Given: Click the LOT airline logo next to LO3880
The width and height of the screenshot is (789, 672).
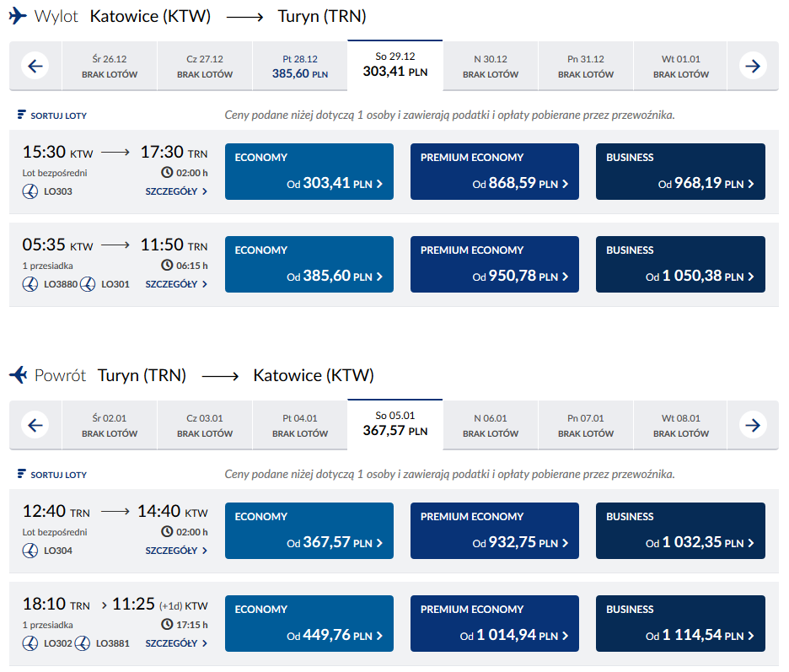Looking at the screenshot, I should (30, 284).
